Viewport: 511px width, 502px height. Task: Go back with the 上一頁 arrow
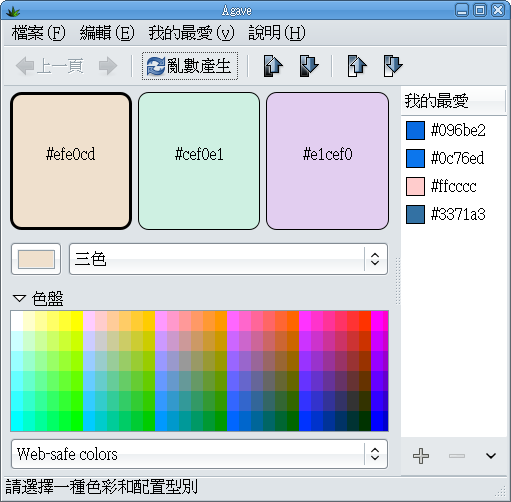(x=50, y=66)
